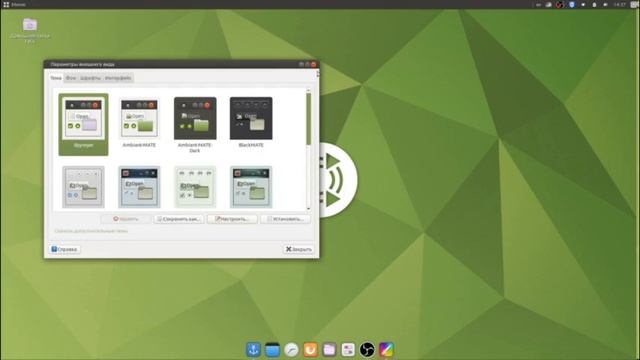This screenshot has height=360, width=640.
Task: Open the orange software store dock icon
Action: click(310, 350)
